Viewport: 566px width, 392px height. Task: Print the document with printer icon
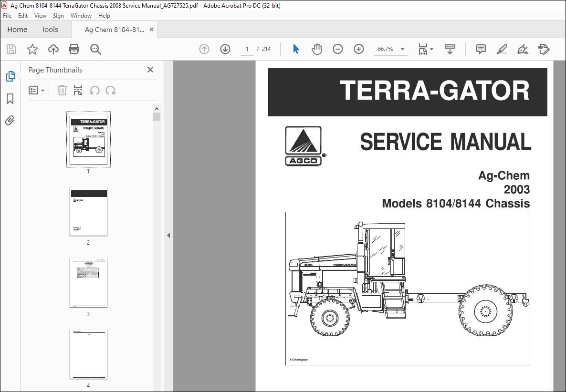(x=74, y=49)
